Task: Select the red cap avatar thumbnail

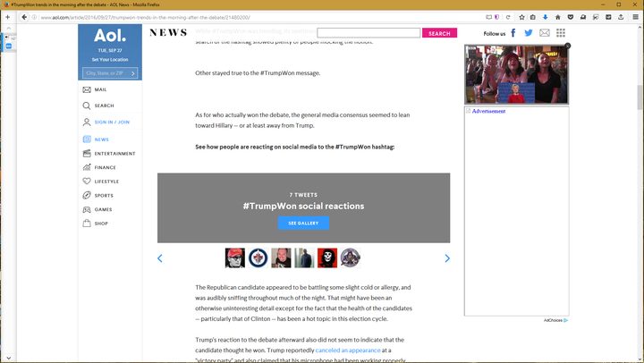Action: 235,257
